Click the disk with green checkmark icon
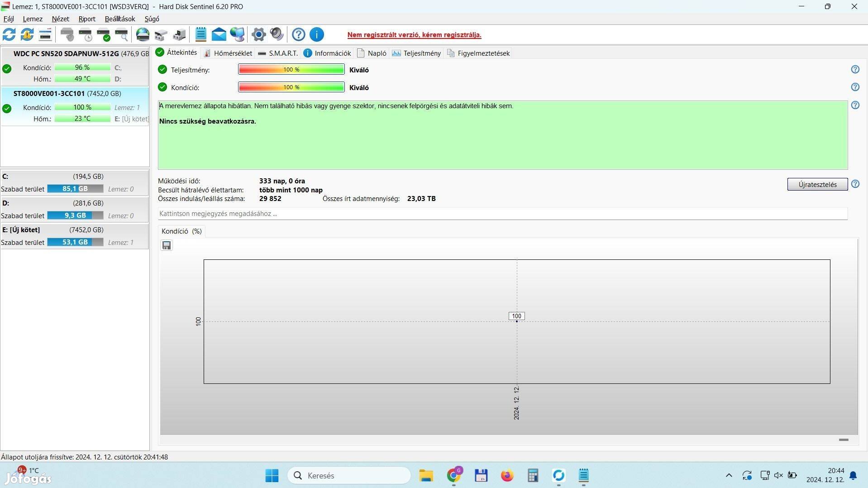Image resolution: width=868 pixels, height=488 pixels. 104,34
